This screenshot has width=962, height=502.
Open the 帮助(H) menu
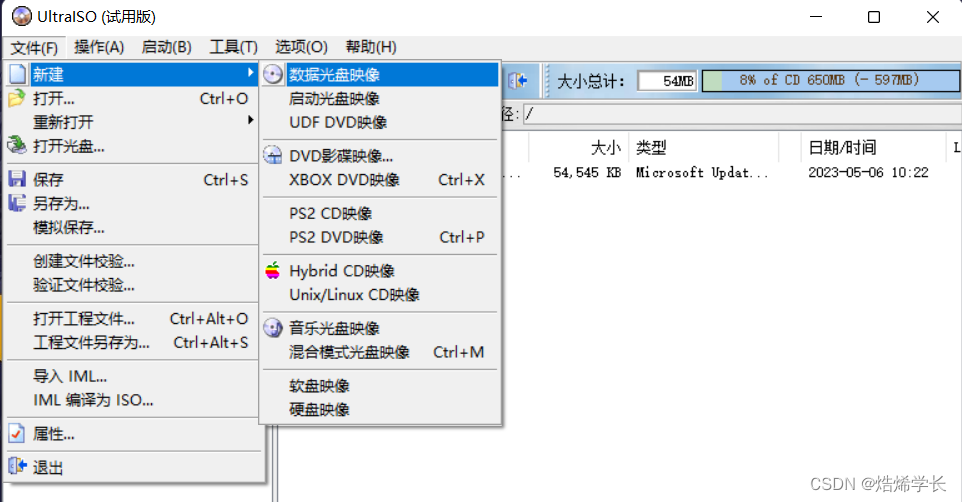coord(371,47)
